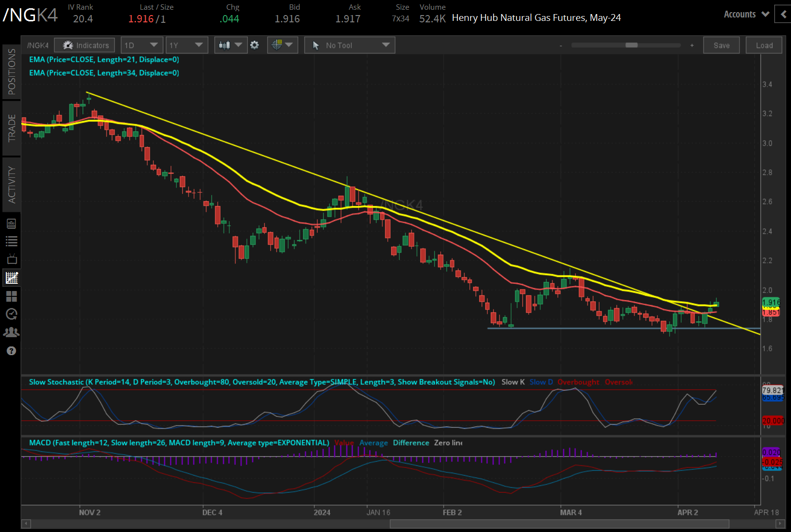Open the book chart sidebar icon
The image size is (791, 532).
tap(12, 223)
